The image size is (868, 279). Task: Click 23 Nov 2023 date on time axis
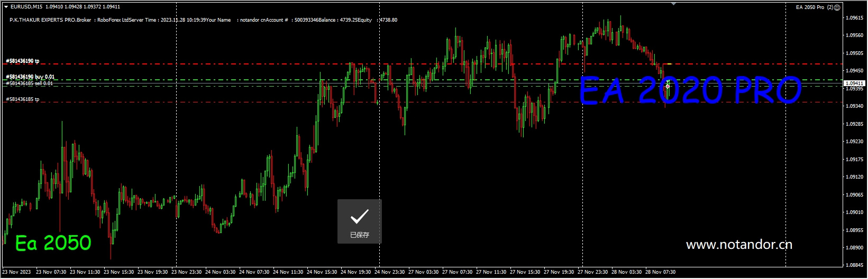coord(16,272)
